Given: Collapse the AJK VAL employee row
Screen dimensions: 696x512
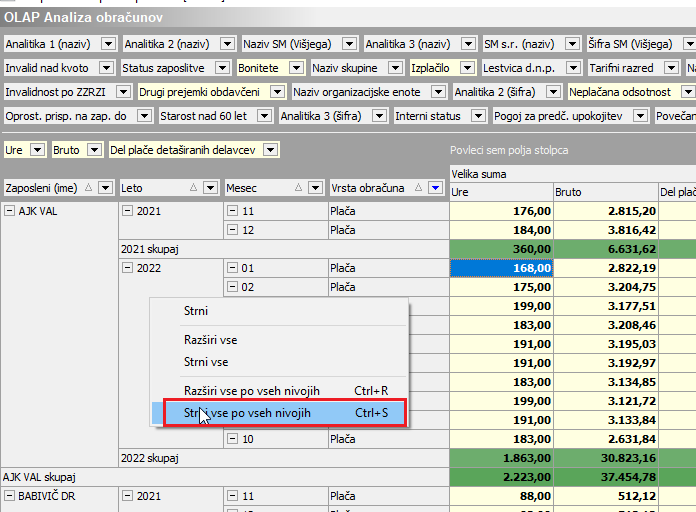Looking at the screenshot, I should pos(10,211).
